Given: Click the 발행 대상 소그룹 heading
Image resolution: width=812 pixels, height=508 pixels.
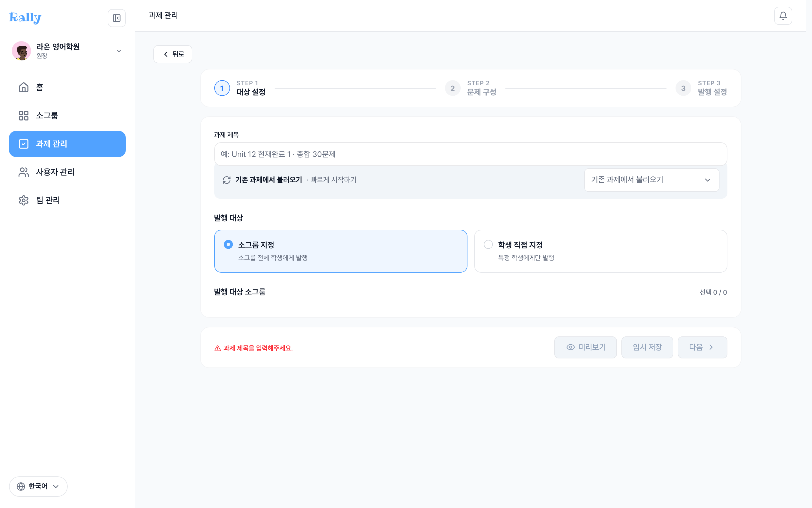Looking at the screenshot, I should 240,292.
